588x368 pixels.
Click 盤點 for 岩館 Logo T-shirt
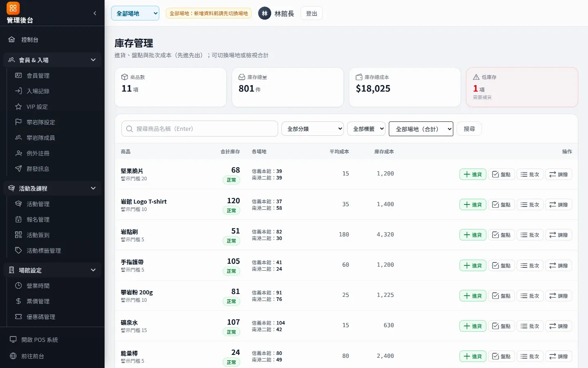click(x=501, y=204)
